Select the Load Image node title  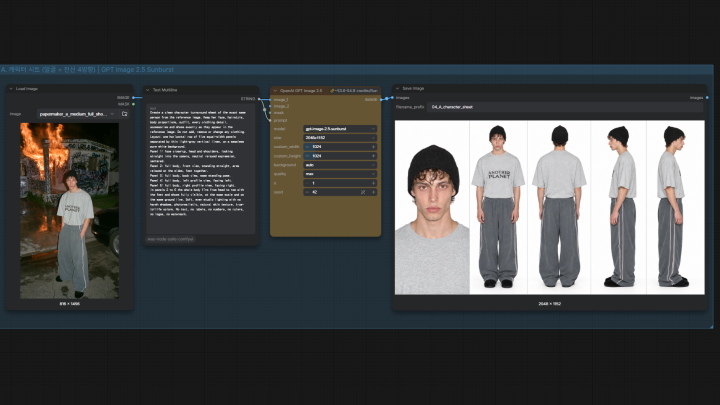click(27, 89)
